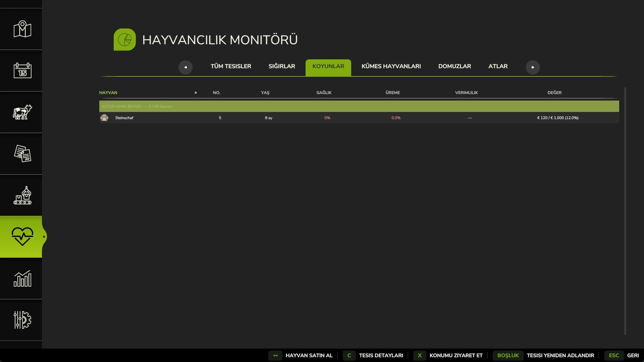Open the statistics bar chart icon
Image resolution: width=644 pixels, height=362 pixels.
(22, 279)
